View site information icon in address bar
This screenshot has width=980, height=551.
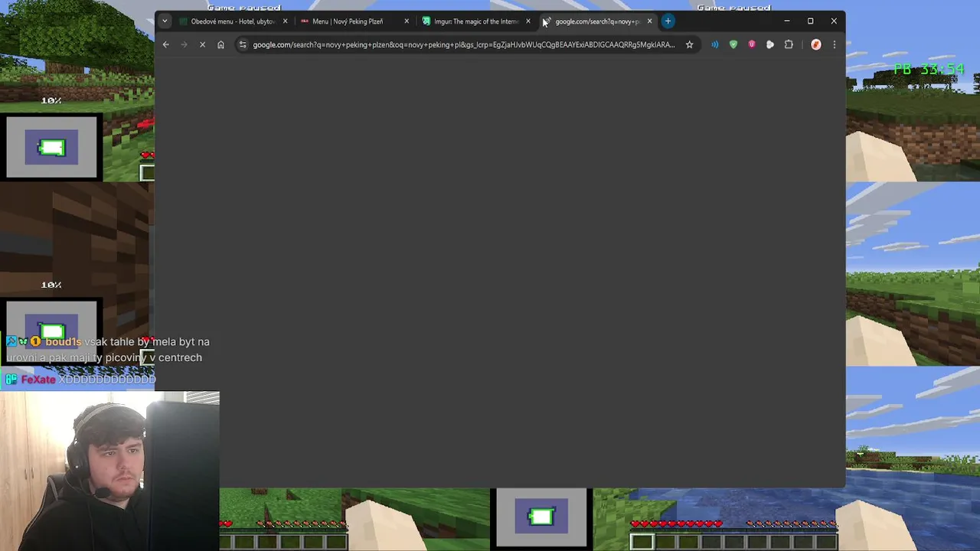tap(243, 44)
